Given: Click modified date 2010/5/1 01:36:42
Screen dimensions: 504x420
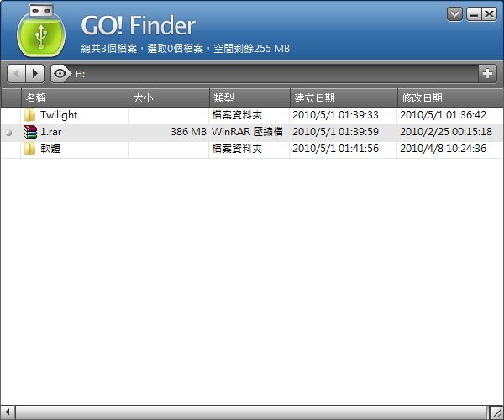Looking at the screenshot, I should [x=443, y=115].
